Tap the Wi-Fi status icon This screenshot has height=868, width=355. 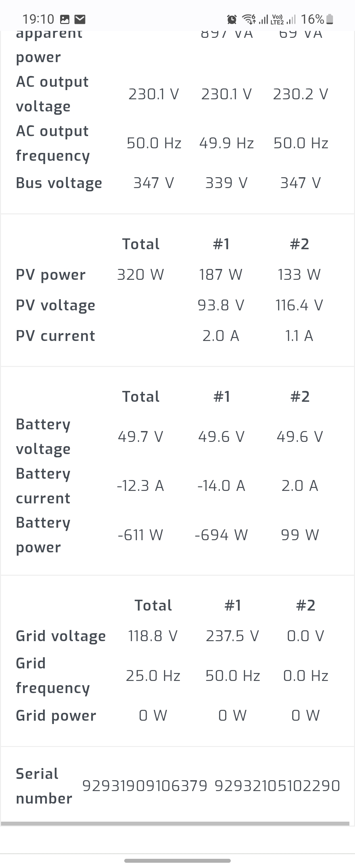click(x=249, y=19)
